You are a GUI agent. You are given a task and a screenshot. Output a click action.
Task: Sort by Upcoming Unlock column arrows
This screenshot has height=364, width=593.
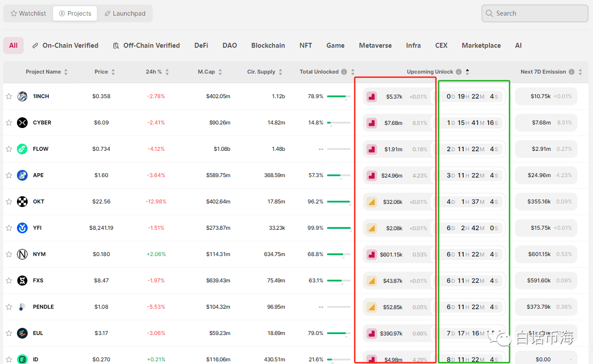pyautogui.click(x=468, y=72)
